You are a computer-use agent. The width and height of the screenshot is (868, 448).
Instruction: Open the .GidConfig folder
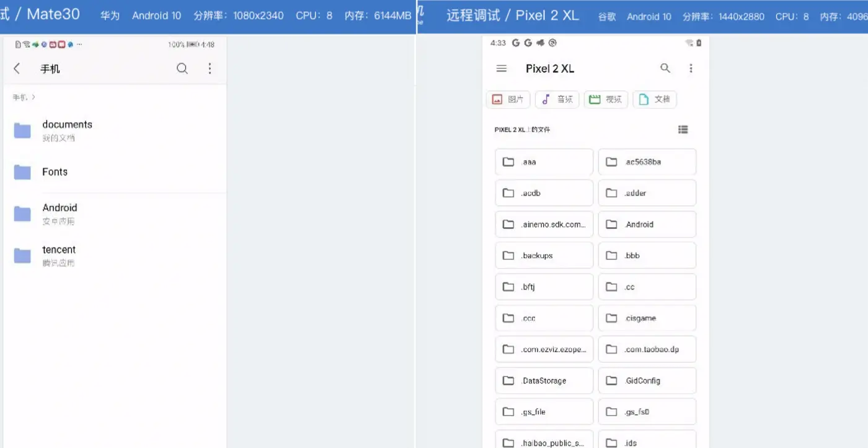647,380
